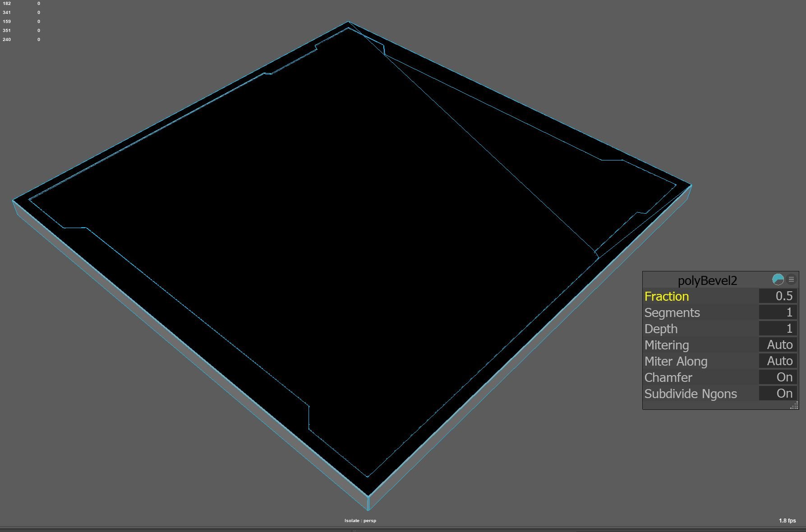The height and width of the screenshot is (532, 806).
Task: Select the Depth attribute label
Action: [661, 329]
